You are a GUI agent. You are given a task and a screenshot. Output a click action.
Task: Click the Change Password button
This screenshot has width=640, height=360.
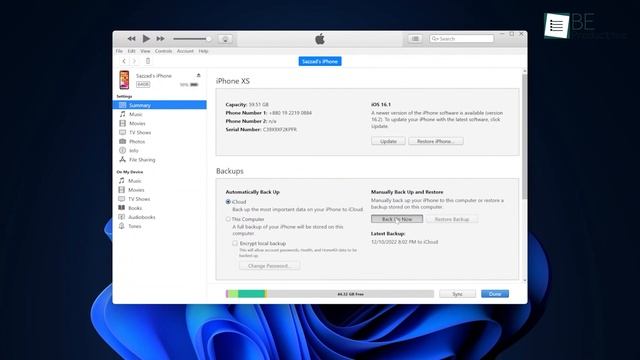tap(269, 266)
